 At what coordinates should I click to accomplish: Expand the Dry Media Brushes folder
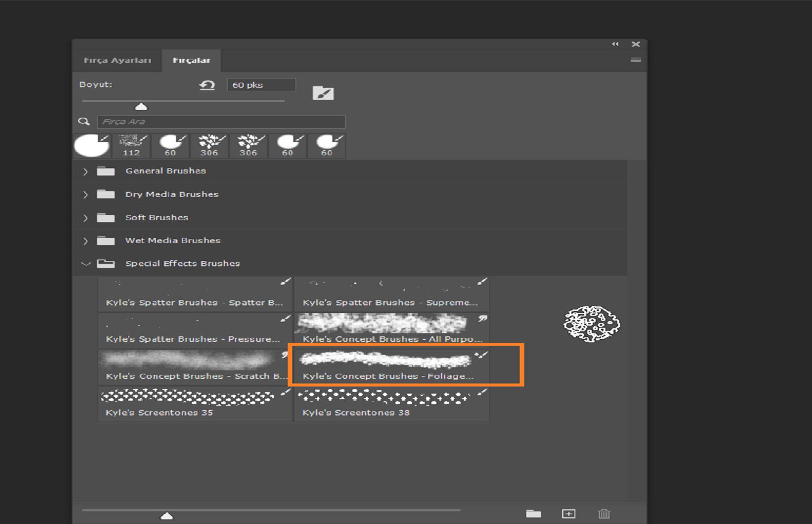coord(85,195)
